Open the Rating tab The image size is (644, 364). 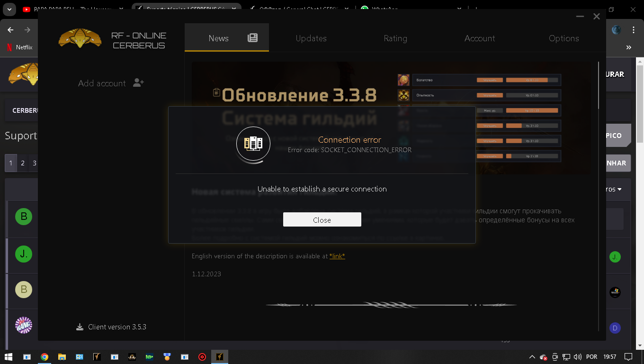coord(395,38)
